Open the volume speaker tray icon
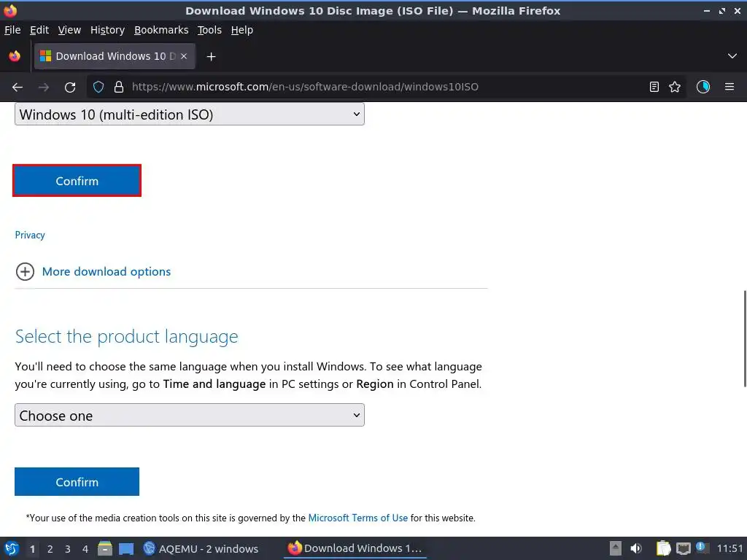The height and width of the screenshot is (560, 747). pos(636,548)
